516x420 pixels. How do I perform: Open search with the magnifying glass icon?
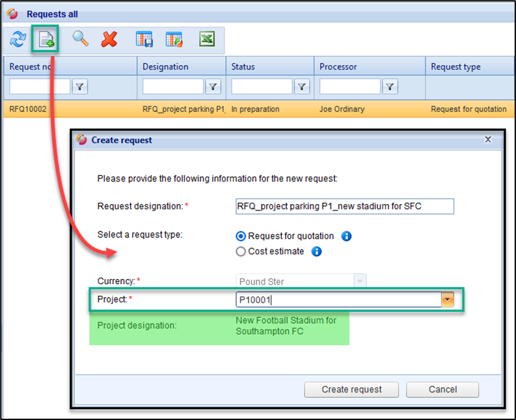point(80,40)
